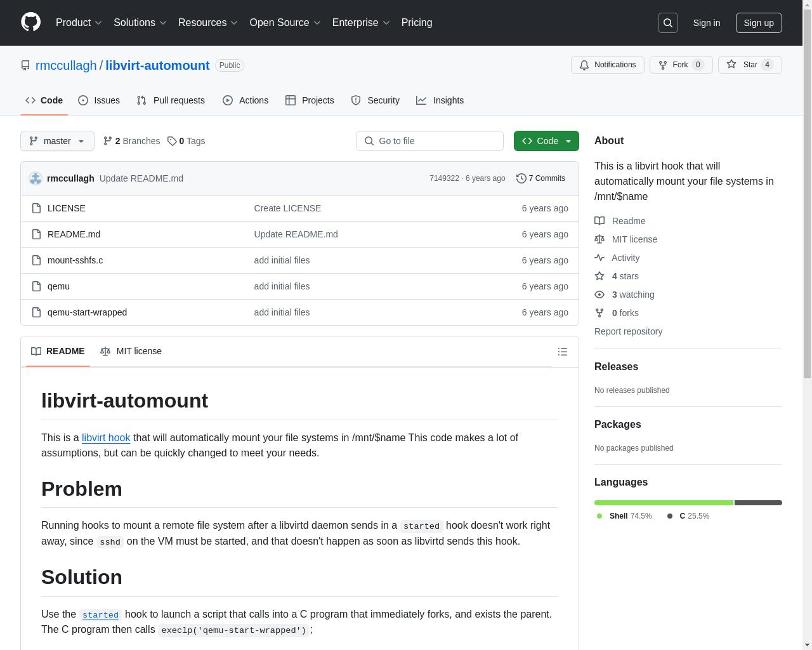
Task: Click the Sign up button
Action: coord(759,23)
